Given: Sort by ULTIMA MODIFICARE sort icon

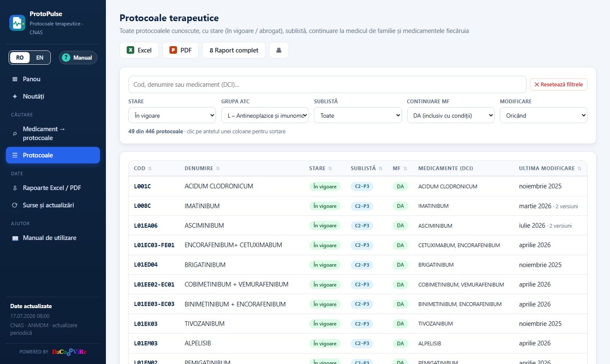Looking at the screenshot, I should (579, 168).
